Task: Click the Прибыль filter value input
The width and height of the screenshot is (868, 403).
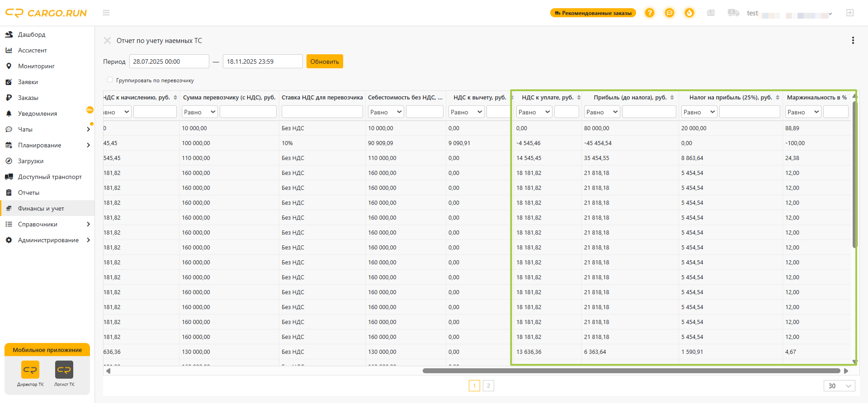Action: click(x=649, y=112)
